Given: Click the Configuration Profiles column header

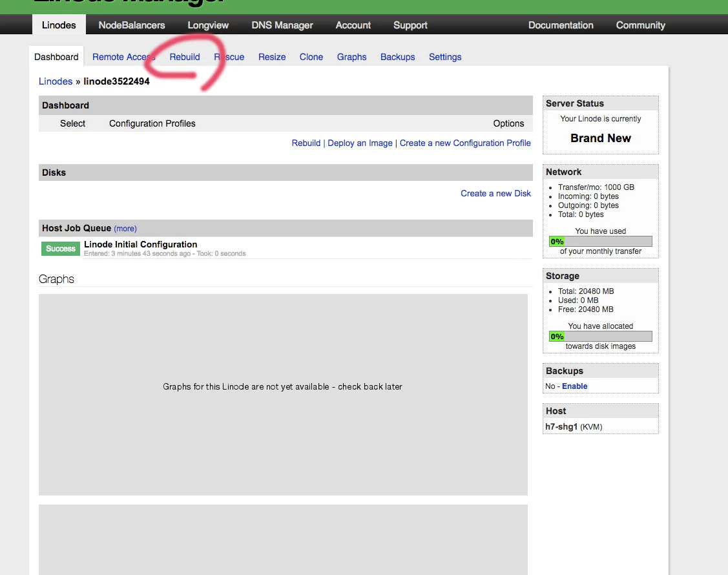Looking at the screenshot, I should tap(152, 123).
